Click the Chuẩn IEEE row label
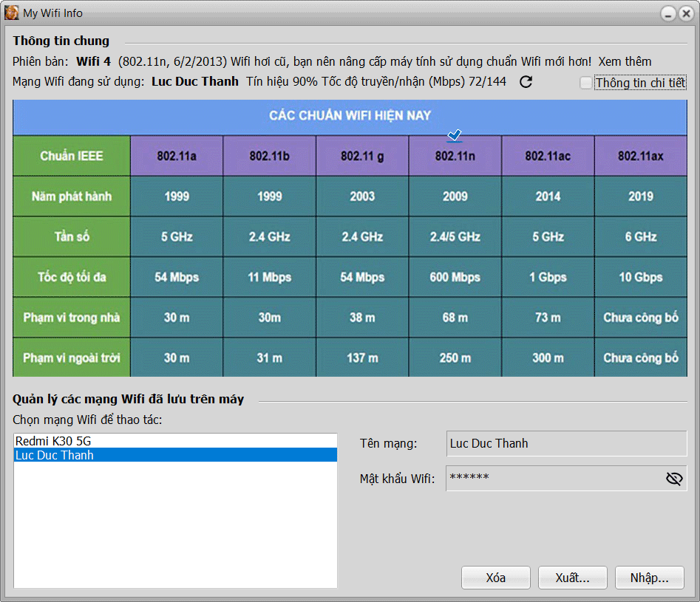This screenshot has width=700, height=602. [x=72, y=156]
